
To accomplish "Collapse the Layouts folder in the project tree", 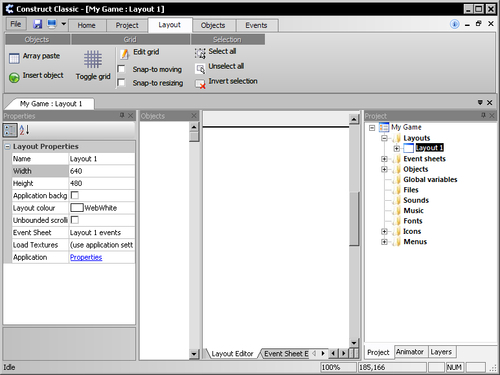I will tap(384, 138).
